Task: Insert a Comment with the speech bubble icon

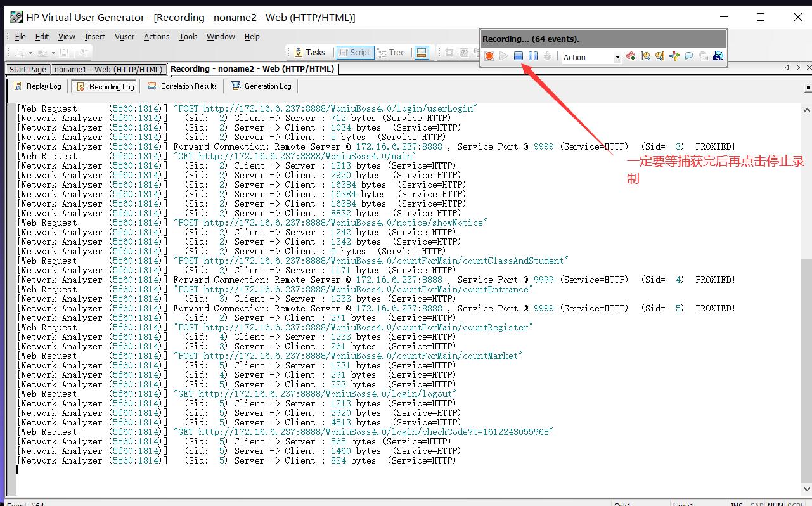Action: coord(689,56)
